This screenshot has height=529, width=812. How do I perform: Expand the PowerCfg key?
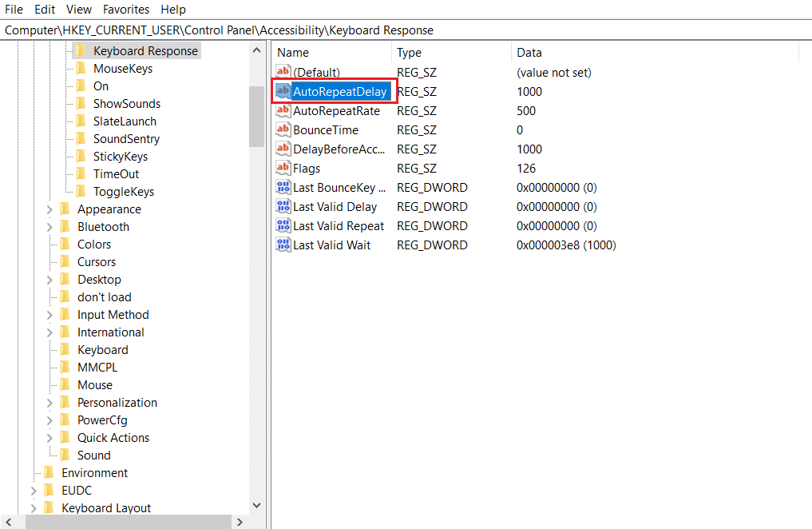tap(50, 420)
